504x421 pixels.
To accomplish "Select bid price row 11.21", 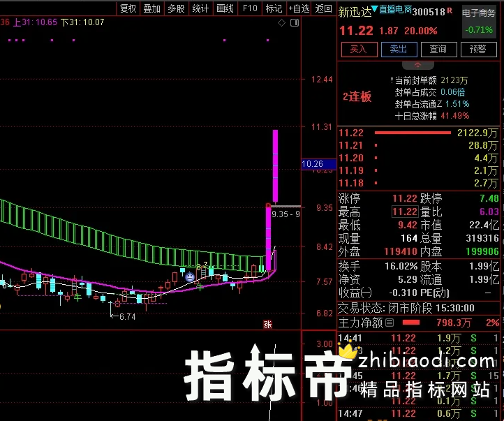I will click(x=418, y=145).
